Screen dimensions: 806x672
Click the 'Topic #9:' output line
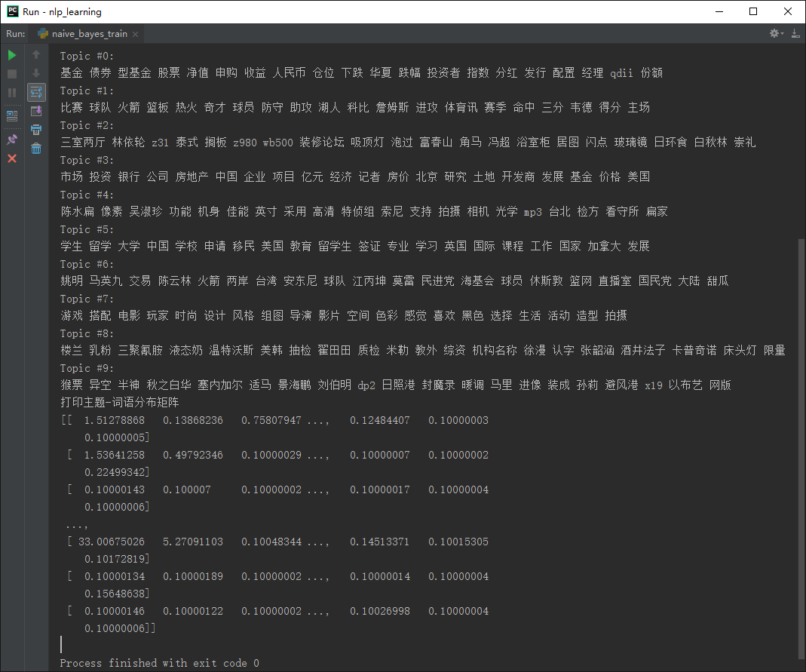coord(87,368)
